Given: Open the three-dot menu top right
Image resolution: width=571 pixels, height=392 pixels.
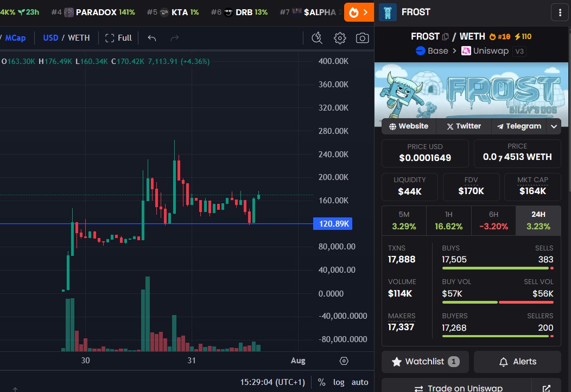Looking at the screenshot, I should [560, 12].
